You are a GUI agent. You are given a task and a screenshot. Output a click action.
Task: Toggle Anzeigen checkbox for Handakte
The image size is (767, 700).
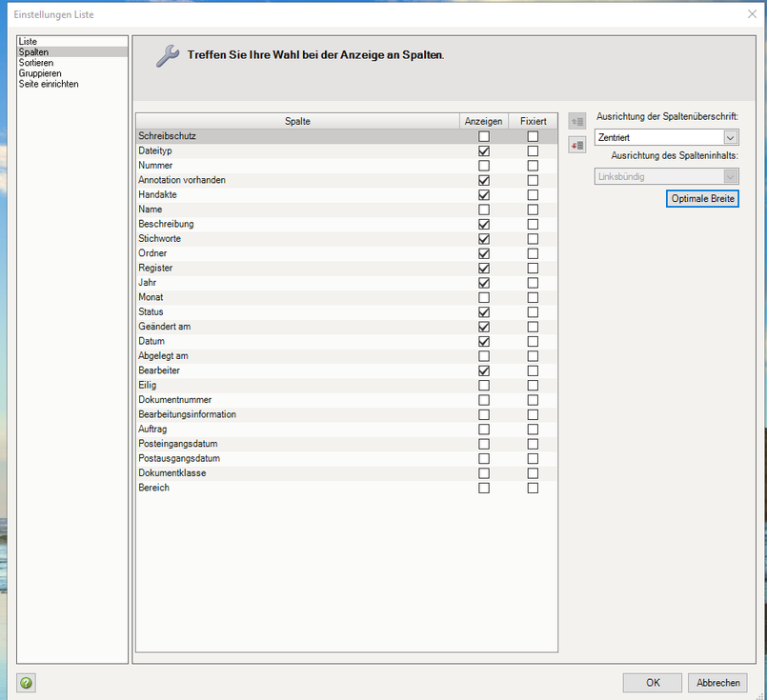coord(484,195)
